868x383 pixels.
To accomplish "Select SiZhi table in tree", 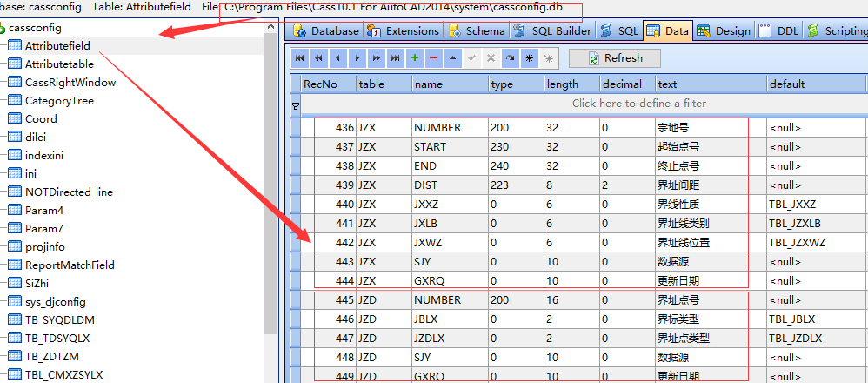I will coord(37,284).
